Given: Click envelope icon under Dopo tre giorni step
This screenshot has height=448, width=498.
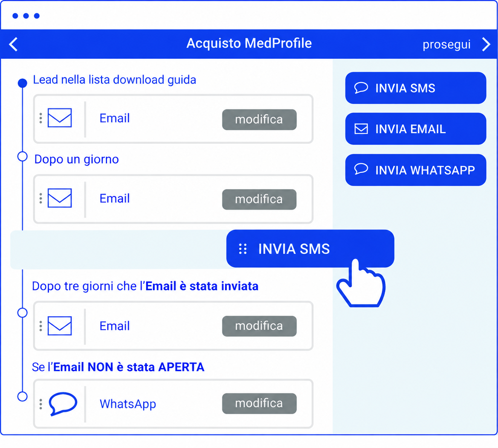Looking at the screenshot, I should 60,326.
